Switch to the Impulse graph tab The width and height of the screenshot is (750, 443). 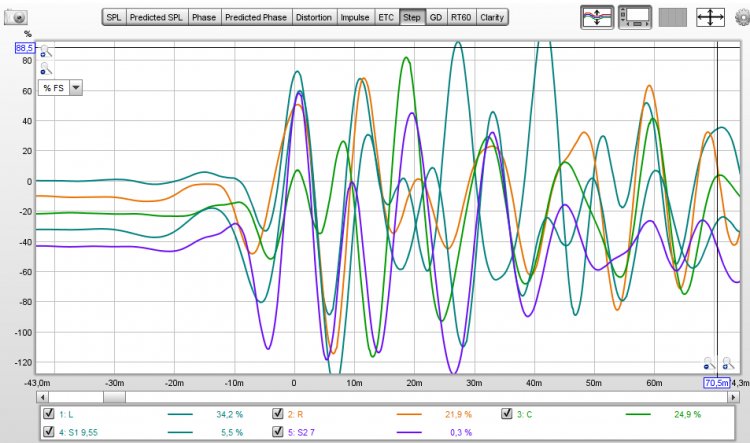pos(354,18)
